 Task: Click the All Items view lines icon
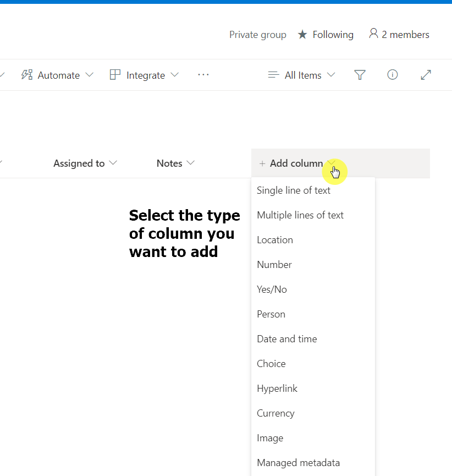[x=273, y=75]
